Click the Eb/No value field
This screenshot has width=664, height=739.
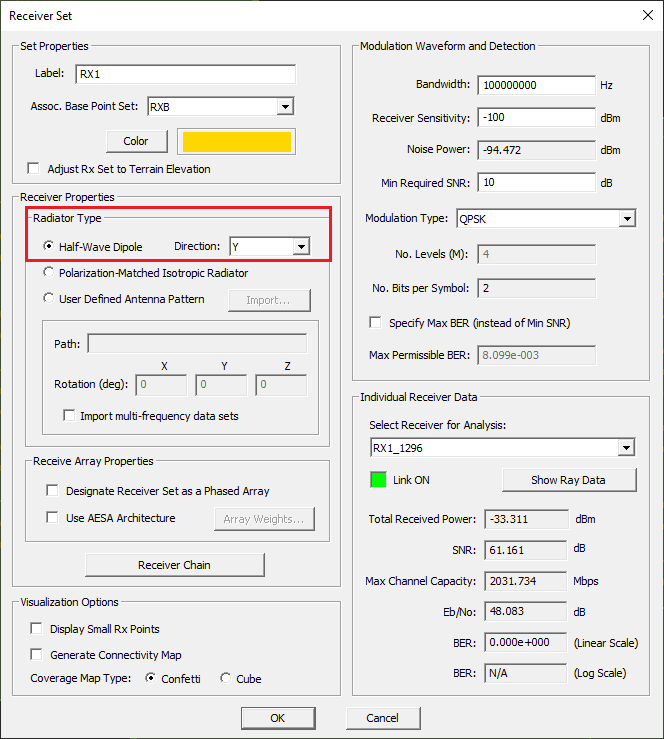pos(525,611)
